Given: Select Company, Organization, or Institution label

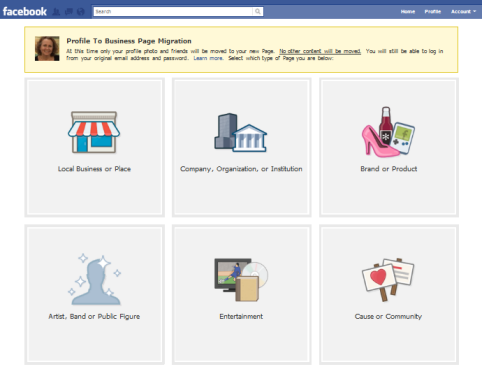Looking at the screenshot, I should click(241, 169).
